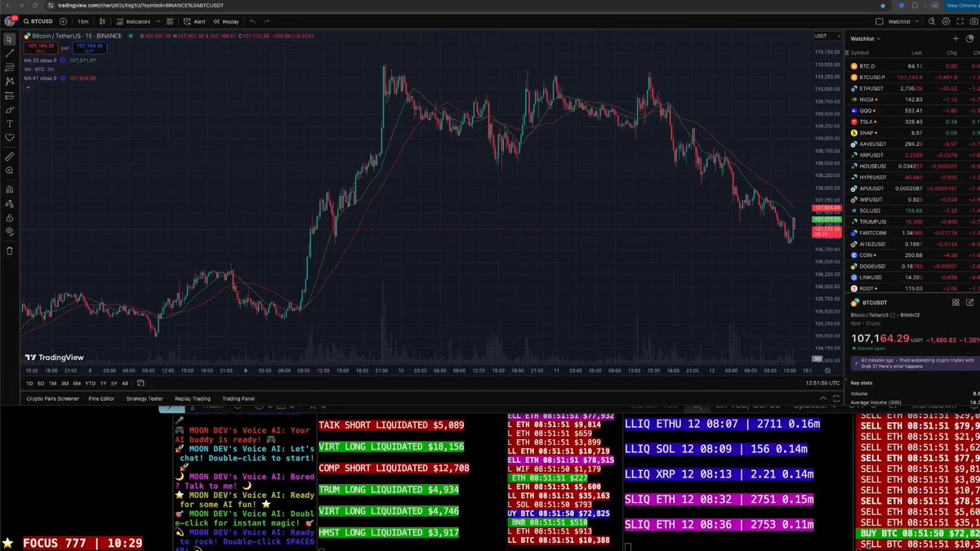Click the trash remove-drawings icon

(x=10, y=251)
